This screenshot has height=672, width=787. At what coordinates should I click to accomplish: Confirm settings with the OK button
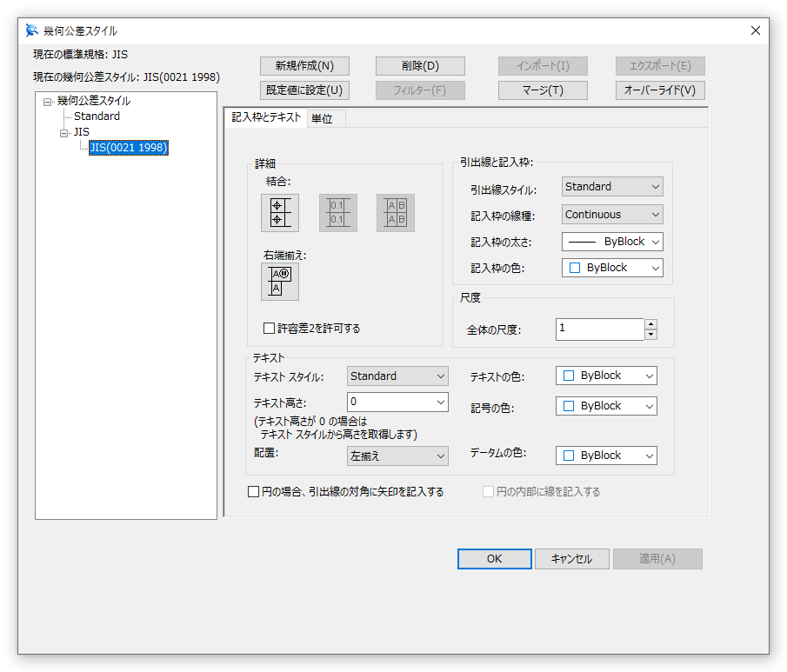(x=494, y=559)
